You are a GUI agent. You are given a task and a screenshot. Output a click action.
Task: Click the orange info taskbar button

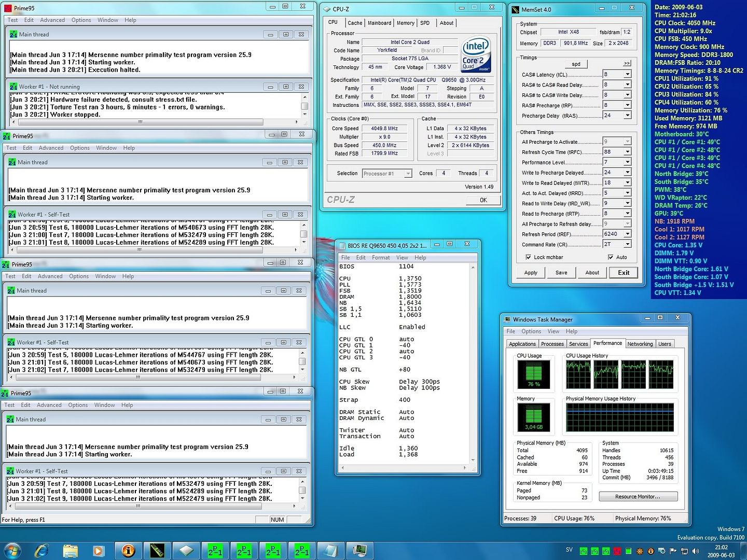click(x=128, y=550)
